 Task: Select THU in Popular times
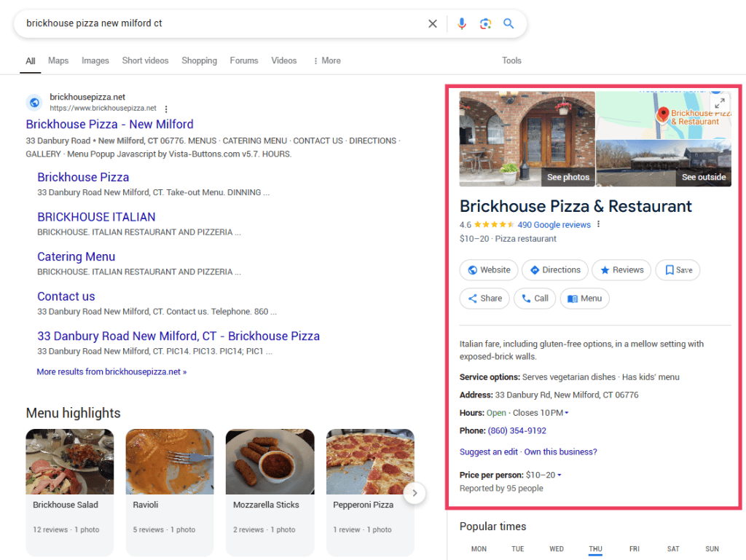[595, 549]
